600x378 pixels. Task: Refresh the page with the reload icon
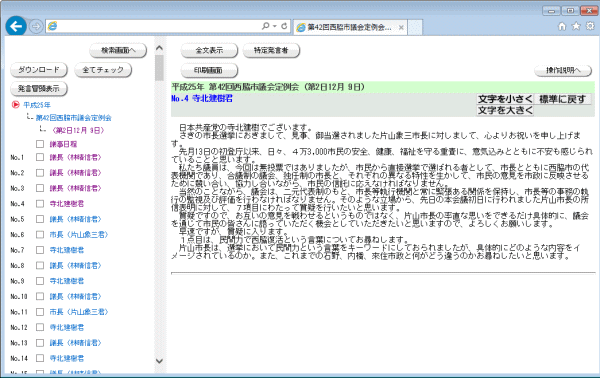[x=284, y=26]
